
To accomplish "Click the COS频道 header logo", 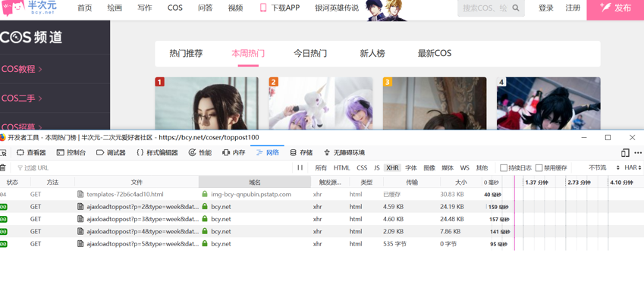I will point(31,37).
